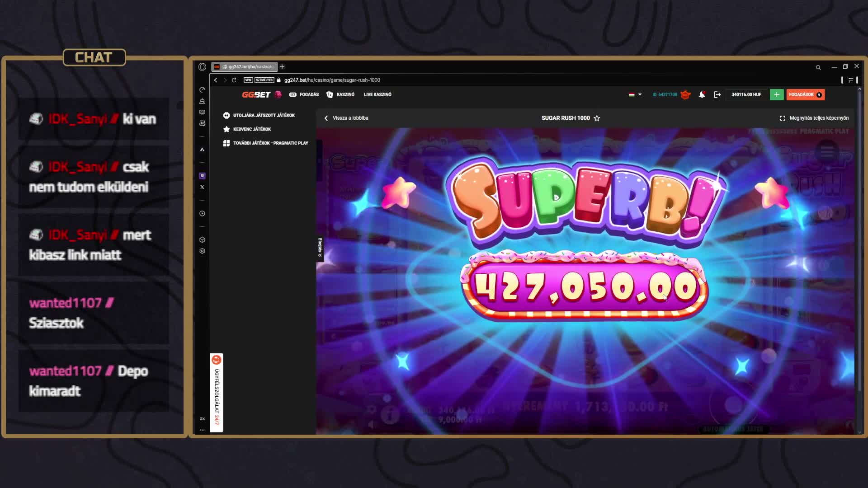Open ÜGYFÉLSZOLGÁLAT 24/7 support tab
This screenshot has width=868, height=488.
click(217, 393)
